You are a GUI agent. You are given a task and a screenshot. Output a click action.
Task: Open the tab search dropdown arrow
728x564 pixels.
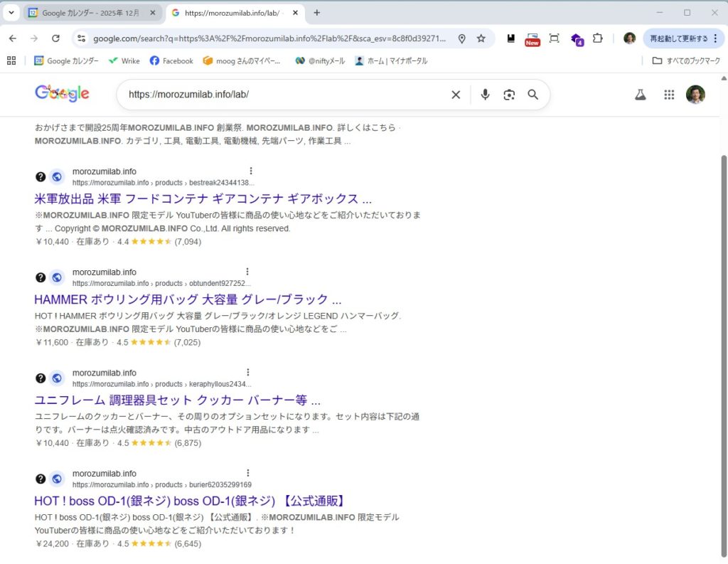(x=11, y=13)
